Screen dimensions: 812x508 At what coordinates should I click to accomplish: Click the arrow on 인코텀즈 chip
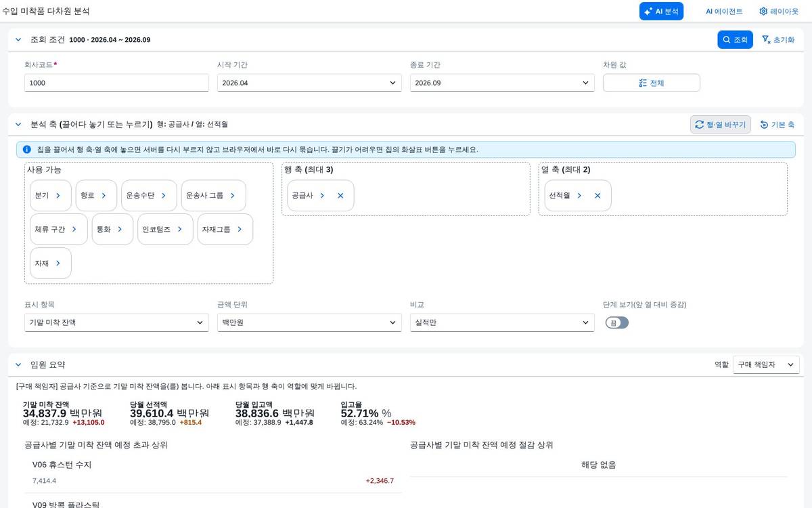pyautogui.click(x=180, y=229)
